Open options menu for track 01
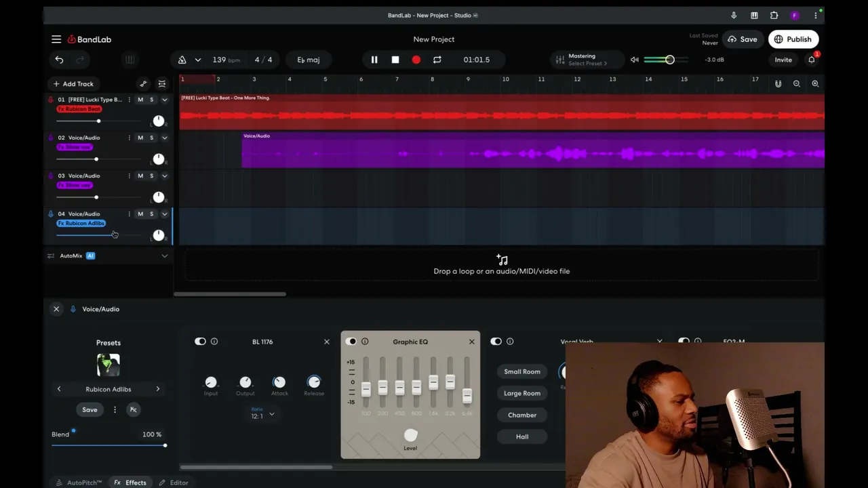 129,100
